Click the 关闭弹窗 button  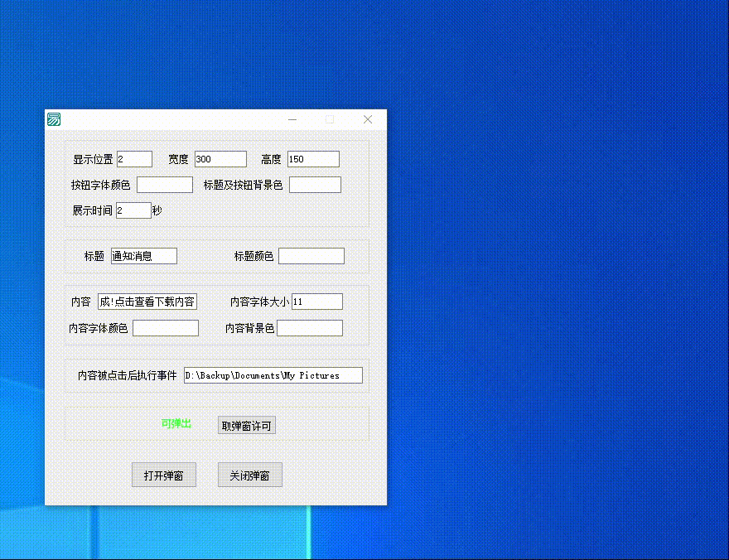tap(250, 475)
